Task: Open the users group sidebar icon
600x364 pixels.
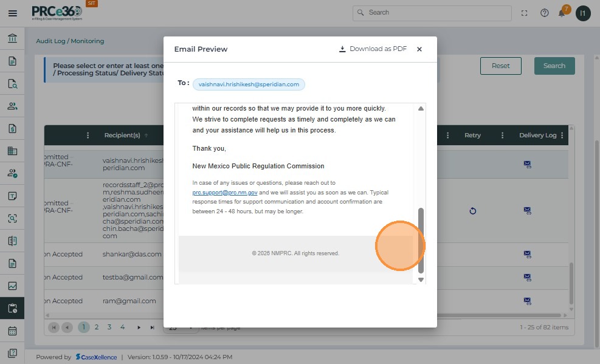Action: tap(12, 106)
